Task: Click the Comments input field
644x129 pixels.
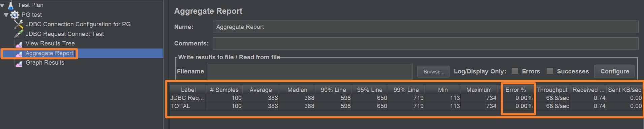Action: pyautogui.click(x=425, y=43)
